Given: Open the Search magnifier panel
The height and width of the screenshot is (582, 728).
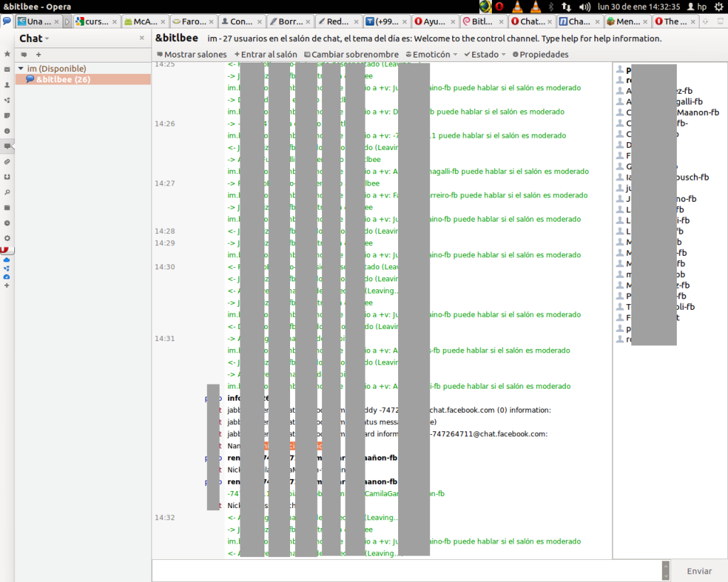Looking at the screenshot, I should (x=7, y=192).
